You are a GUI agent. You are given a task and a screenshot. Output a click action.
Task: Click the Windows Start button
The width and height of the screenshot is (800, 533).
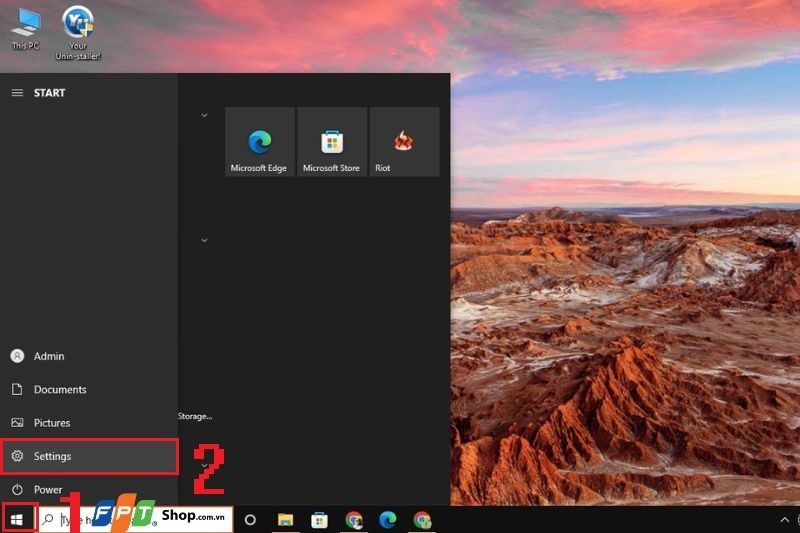coord(17,520)
